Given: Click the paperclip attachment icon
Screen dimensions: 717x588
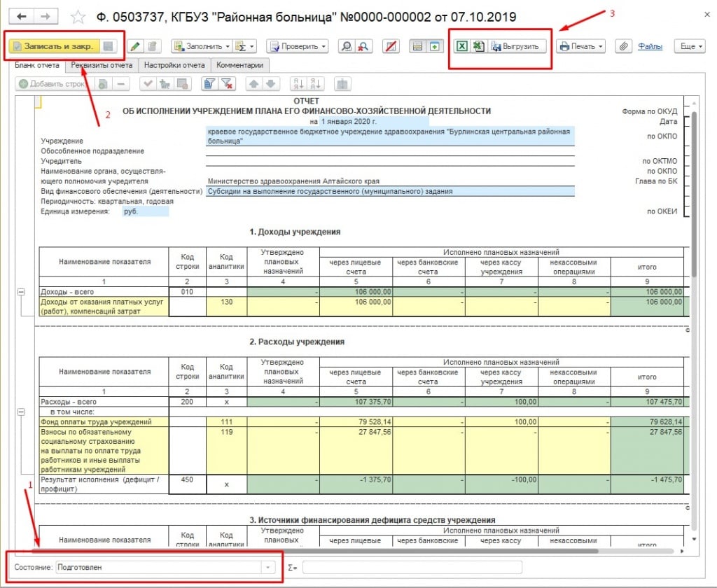Looking at the screenshot, I should coord(622,46).
